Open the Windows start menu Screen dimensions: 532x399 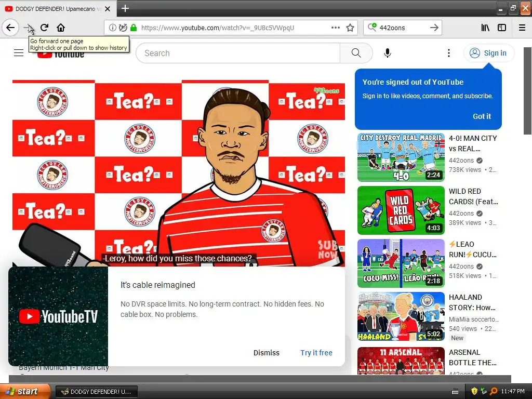(24, 391)
